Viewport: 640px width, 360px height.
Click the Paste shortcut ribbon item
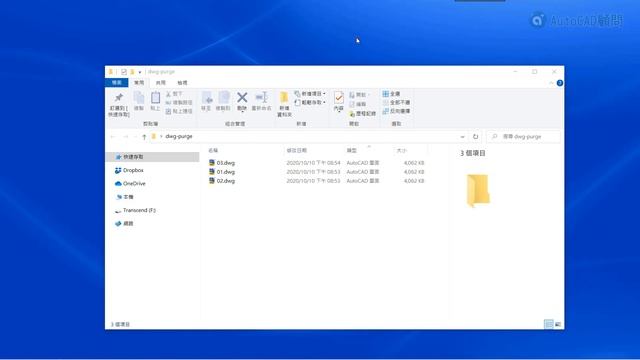click(x=179, y=111)
